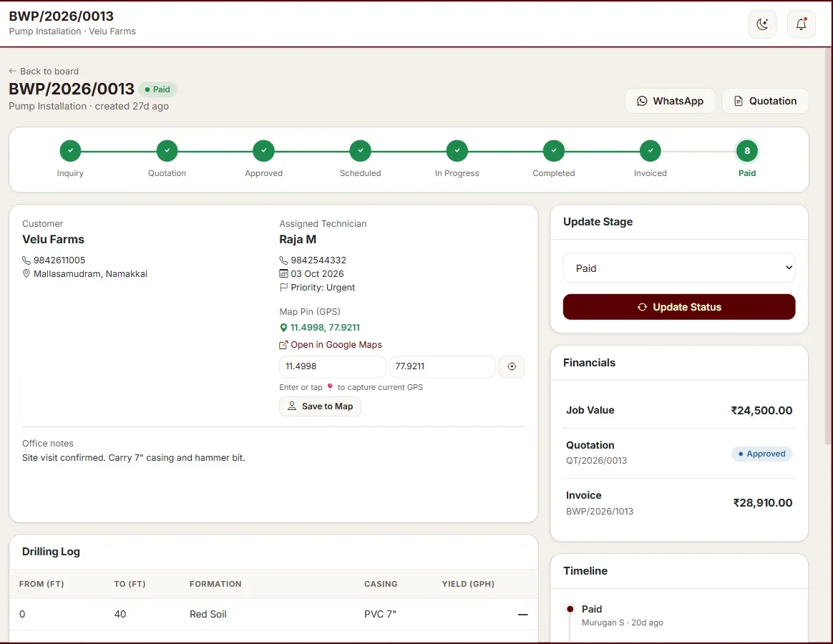The height and width of the screenshot is (644, 833).
Task: Click Back to board link
Action: (x=44, y=72)
